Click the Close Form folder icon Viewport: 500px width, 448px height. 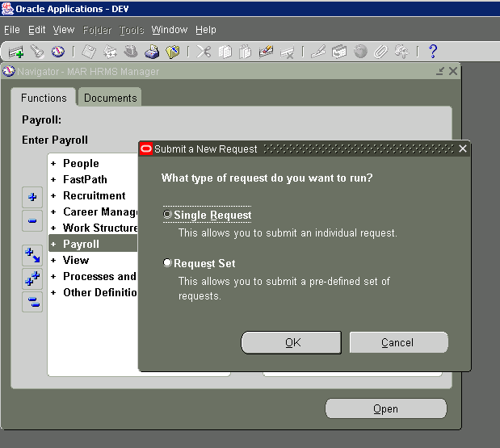pos(173,52)
